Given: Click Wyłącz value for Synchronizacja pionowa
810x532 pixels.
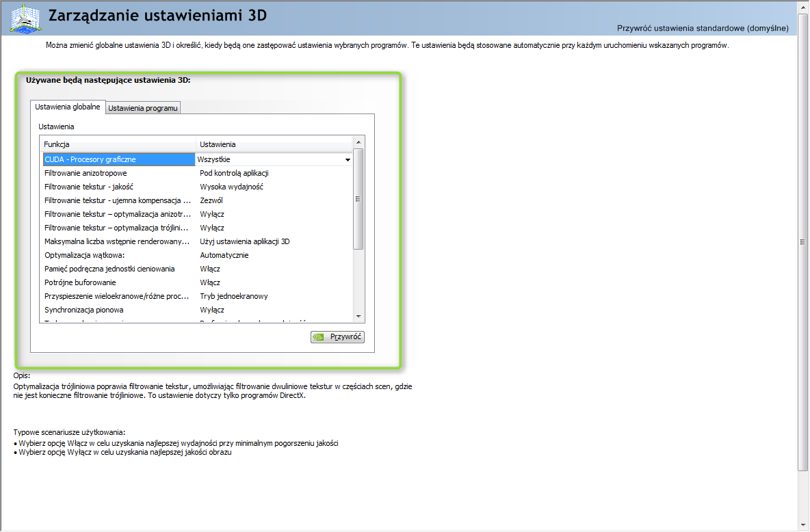Looking at the screenshot, I should pos(212,310).
